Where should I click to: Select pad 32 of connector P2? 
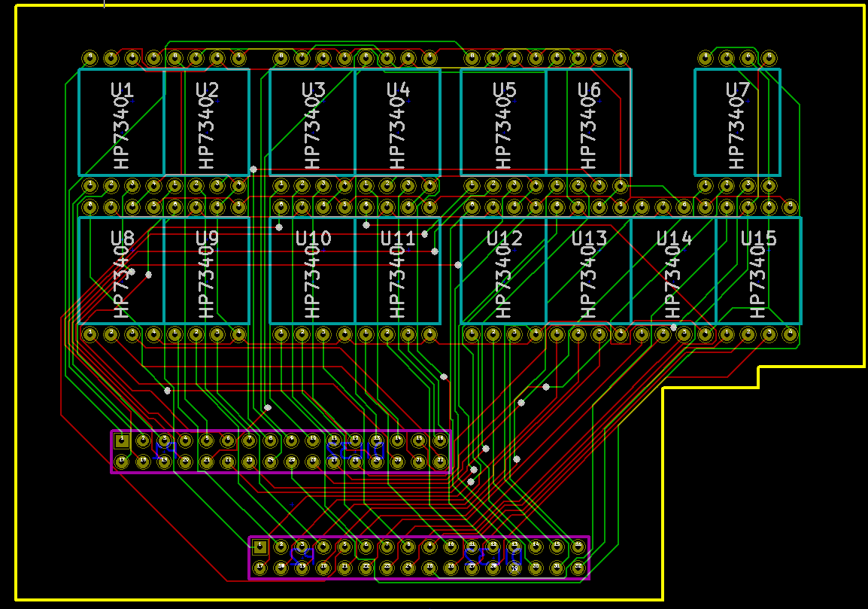click(x=578, y=568)
